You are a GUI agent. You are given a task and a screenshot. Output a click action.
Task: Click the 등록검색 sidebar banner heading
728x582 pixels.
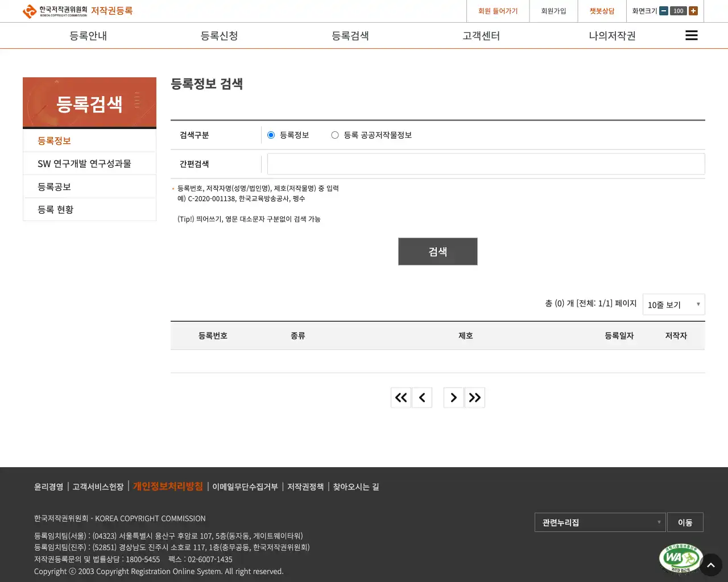pos(89,103)
